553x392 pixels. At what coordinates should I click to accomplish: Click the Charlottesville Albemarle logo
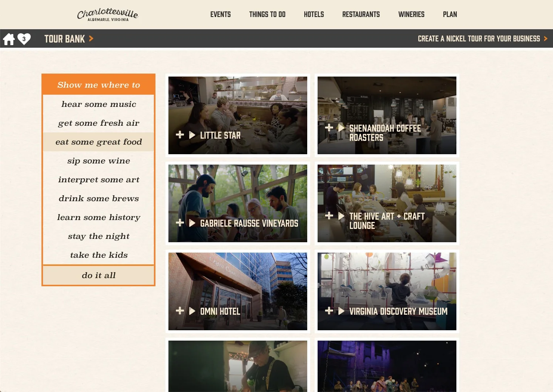point(108,15)
